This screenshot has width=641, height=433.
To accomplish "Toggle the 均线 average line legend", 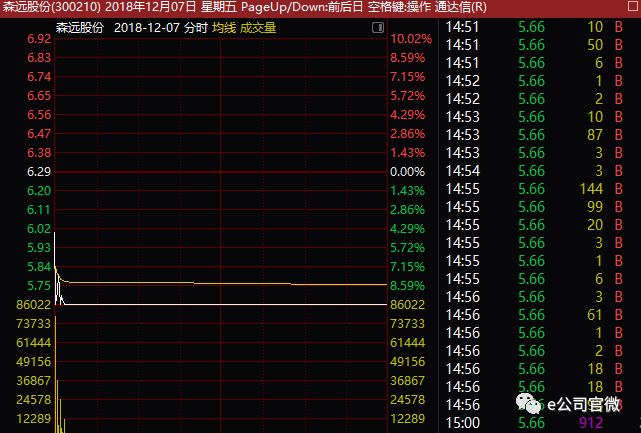I will 223,27.
